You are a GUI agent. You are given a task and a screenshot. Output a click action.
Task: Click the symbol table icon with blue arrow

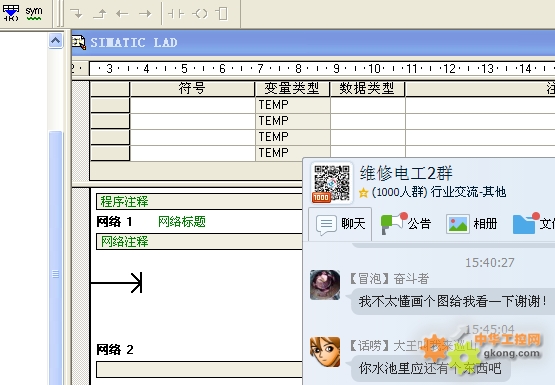coord(11,13)
